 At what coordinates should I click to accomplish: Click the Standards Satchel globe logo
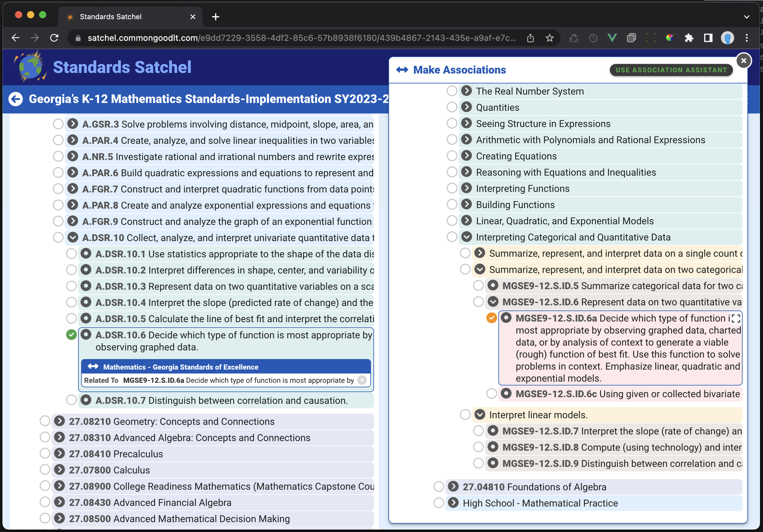(30, 66)
